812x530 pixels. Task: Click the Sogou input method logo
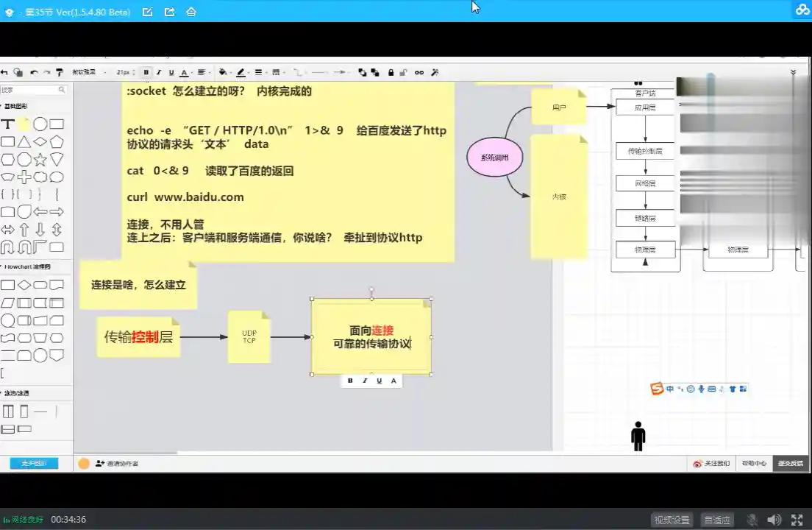click(657, 389)
